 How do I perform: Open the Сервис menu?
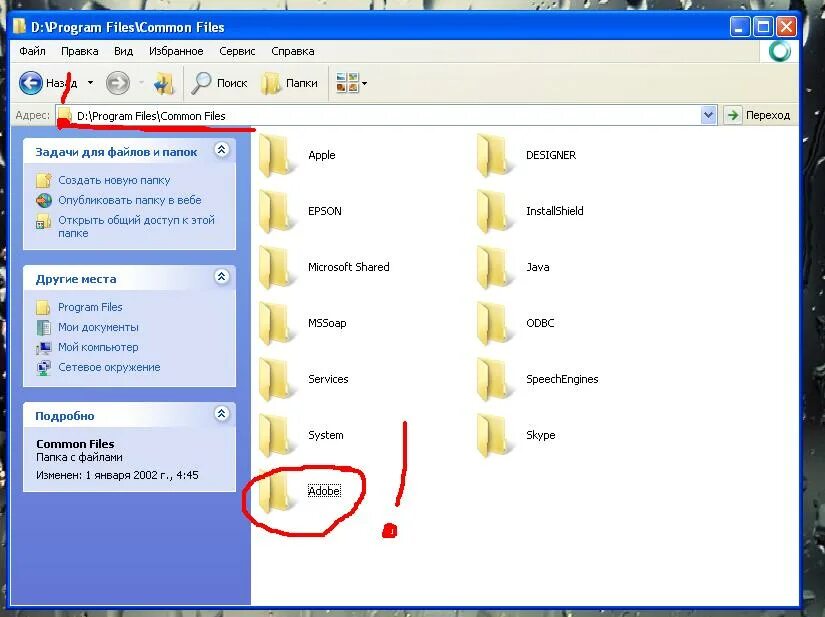point(237,51)
